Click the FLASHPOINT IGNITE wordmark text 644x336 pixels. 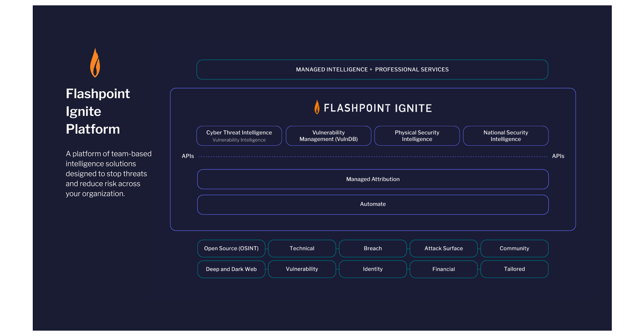378,108
